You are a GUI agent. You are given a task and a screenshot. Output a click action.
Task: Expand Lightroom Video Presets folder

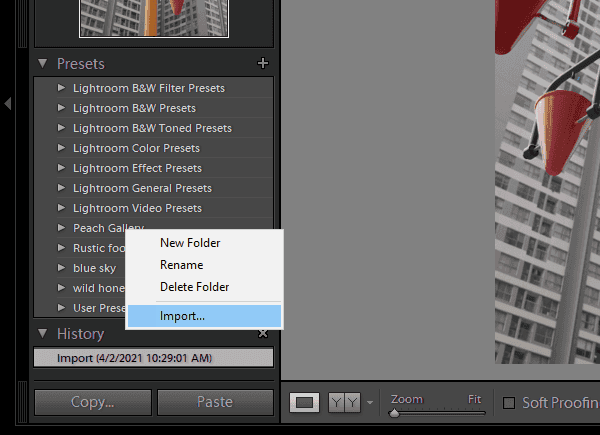(61, 208)
